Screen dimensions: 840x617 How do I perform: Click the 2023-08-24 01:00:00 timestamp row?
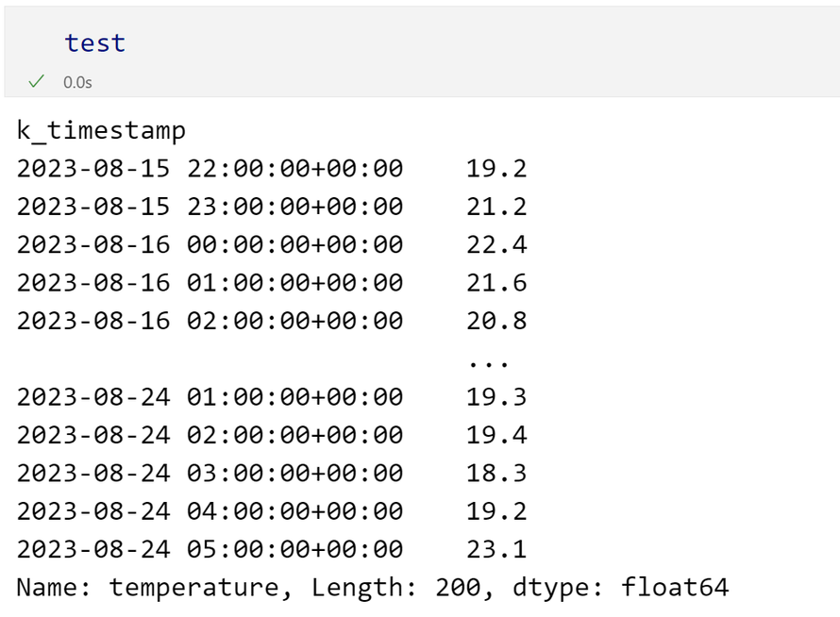click(x=210, y=397)
